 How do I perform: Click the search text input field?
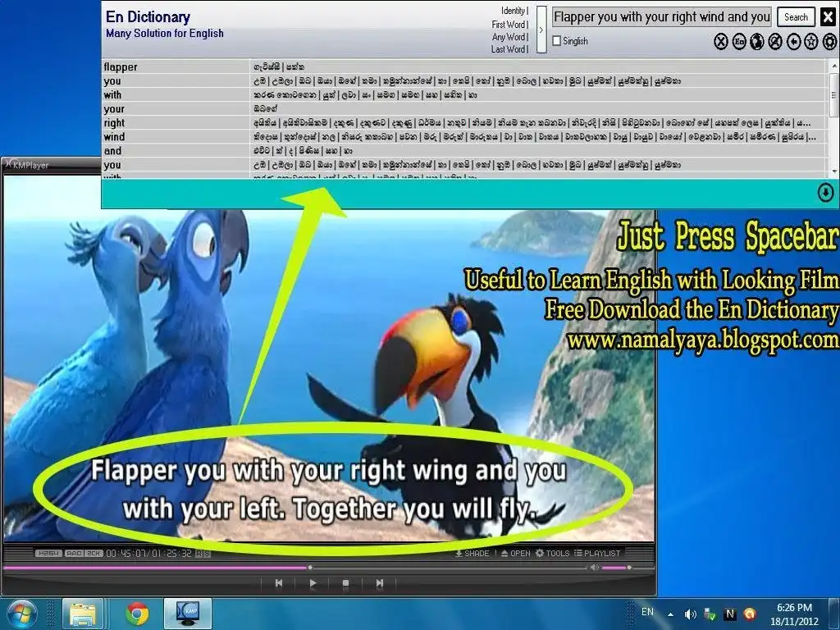(x=662, y=17)
